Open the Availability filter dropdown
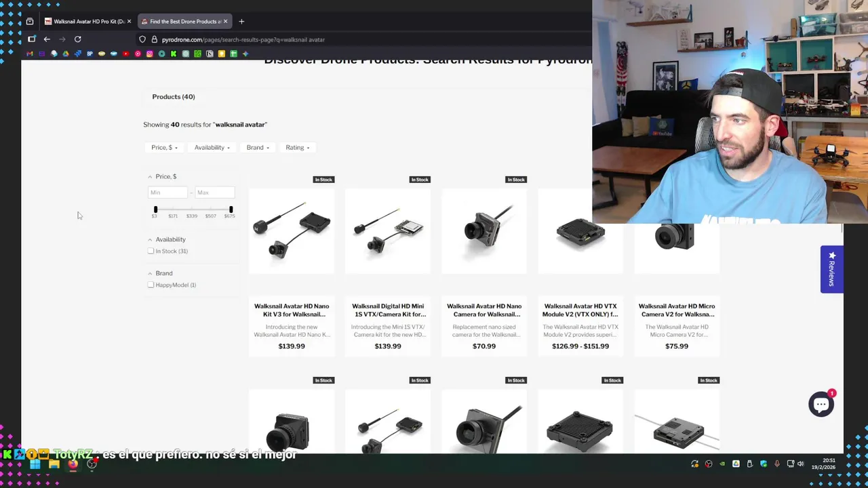 [x=212, y=147]
